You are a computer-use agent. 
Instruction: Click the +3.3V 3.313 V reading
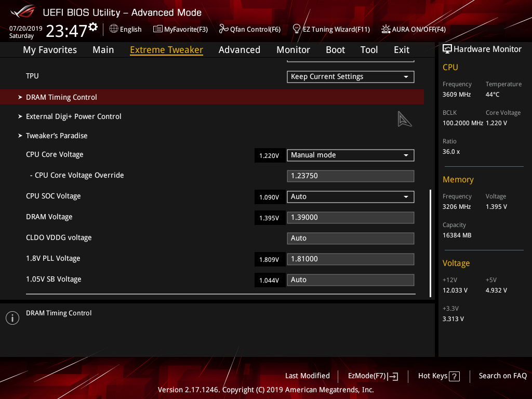point(453,319)
